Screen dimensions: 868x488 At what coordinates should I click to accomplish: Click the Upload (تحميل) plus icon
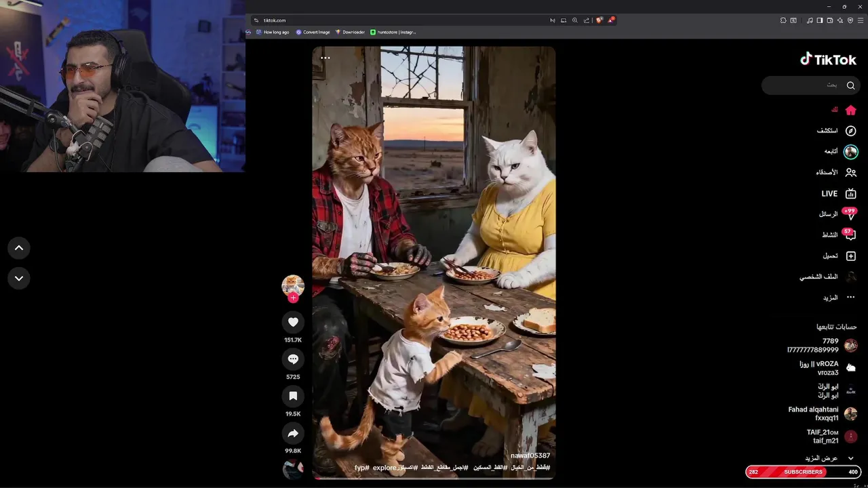(x=850, y=256)
